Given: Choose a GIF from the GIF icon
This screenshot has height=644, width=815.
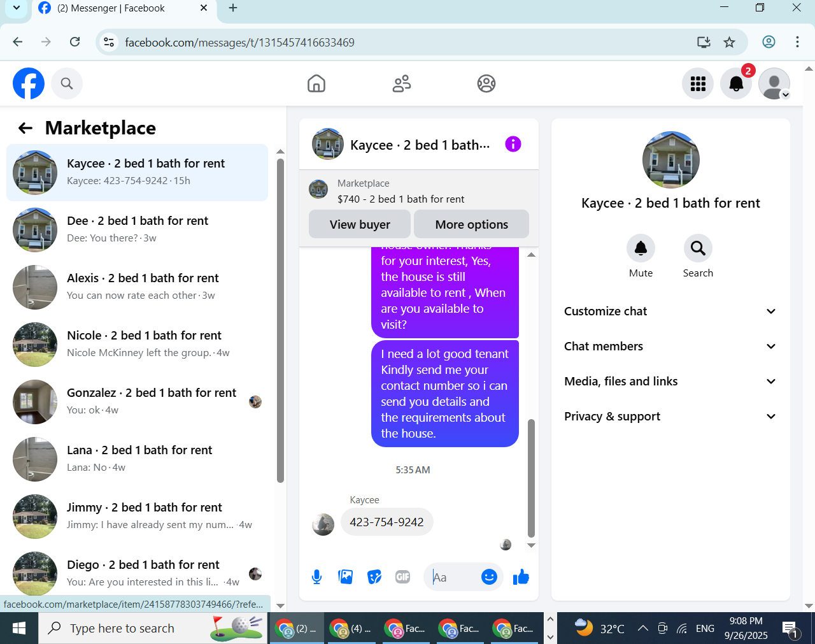Looking at the screenshot, I should coord(403,577).
